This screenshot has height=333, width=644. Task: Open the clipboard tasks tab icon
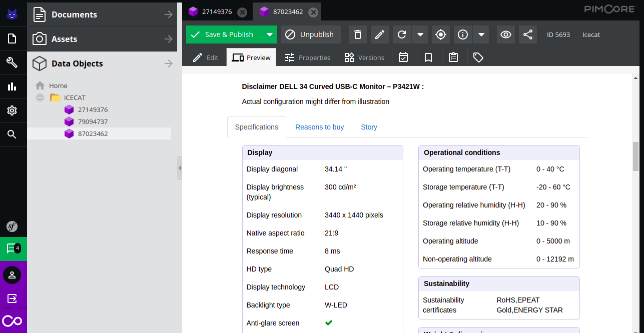click(453, 57)
